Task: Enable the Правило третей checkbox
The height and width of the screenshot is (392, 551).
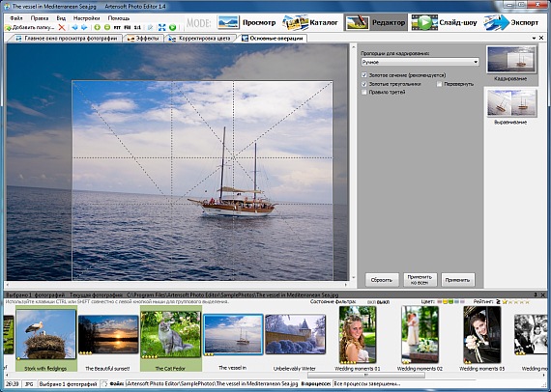Action: click(364, 92)
